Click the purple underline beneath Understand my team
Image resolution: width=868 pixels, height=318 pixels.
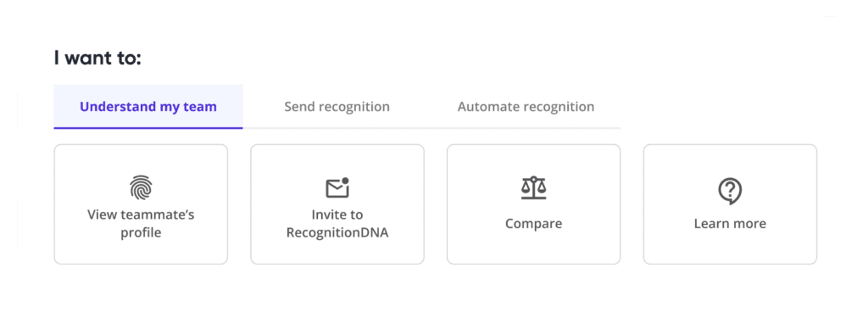pos(148,127)
